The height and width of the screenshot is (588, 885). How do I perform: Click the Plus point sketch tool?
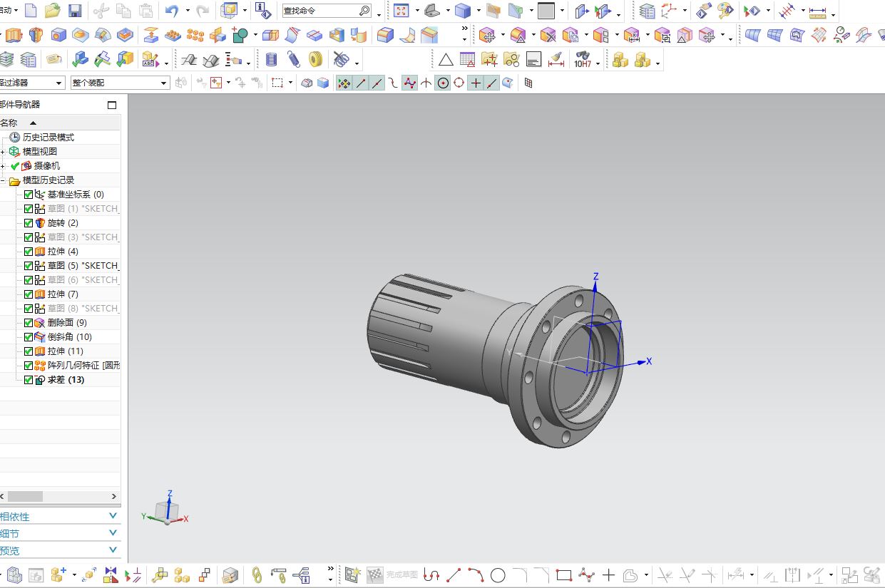pyautogui.click(x=608, y=574)
